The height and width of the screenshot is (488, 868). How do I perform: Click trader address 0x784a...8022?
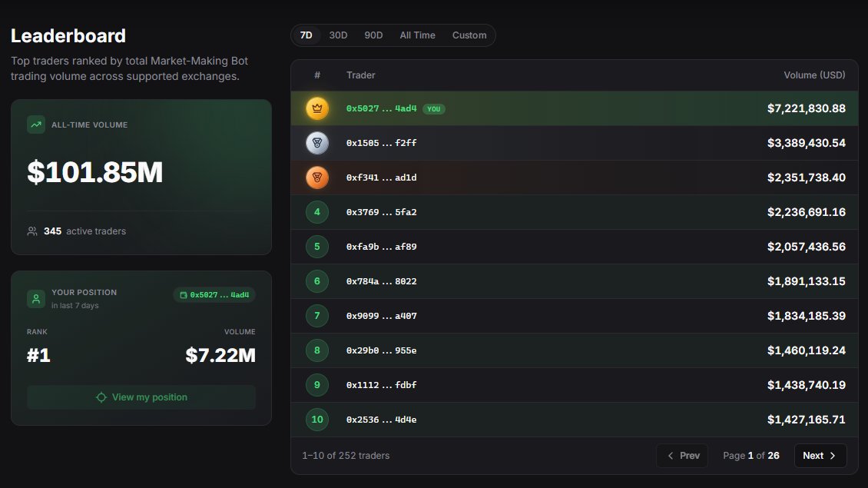[x=382, y=281]
